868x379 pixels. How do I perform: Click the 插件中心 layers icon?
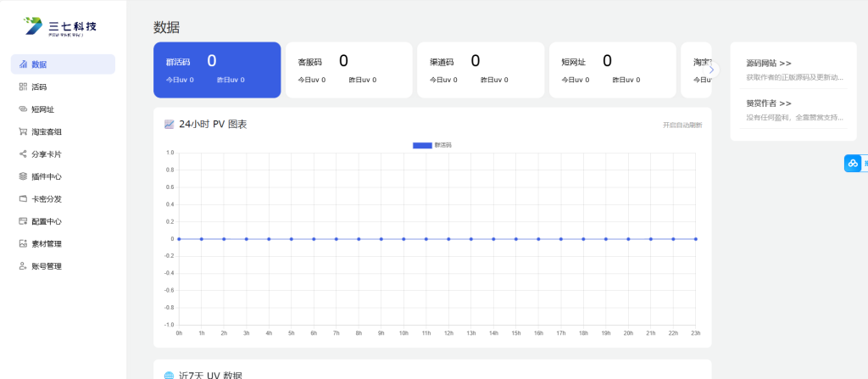(x=23, y=176)
